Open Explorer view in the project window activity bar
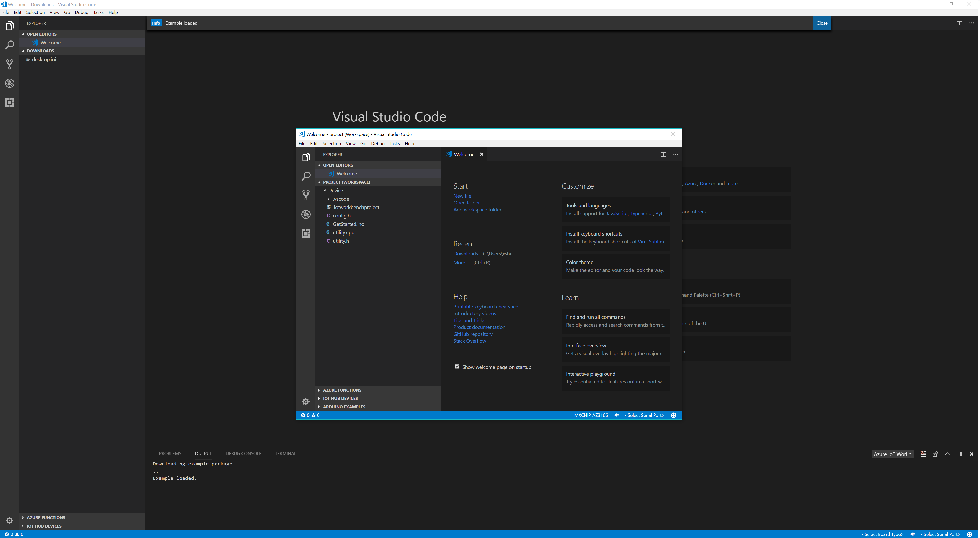980x538 pixels. tap(306, 157)
